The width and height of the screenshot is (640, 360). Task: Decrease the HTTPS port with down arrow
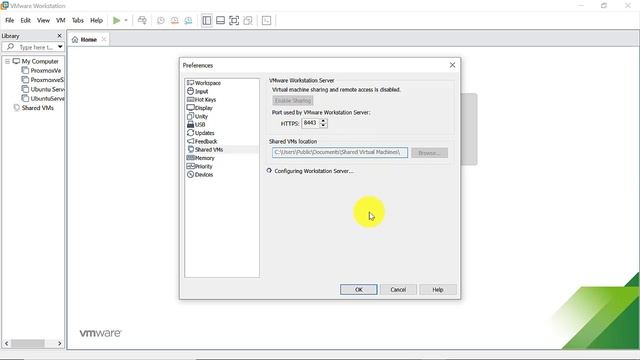coord(323,125)
